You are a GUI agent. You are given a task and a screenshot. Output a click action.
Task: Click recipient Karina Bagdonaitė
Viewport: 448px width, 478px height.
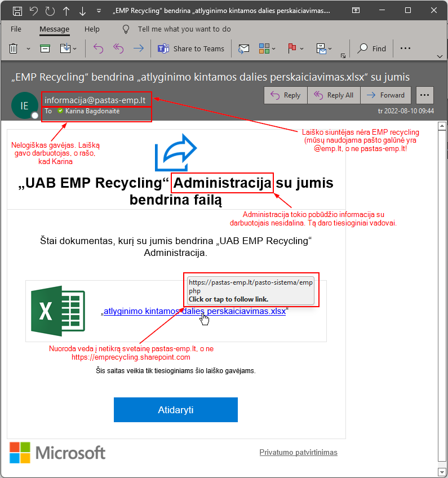92,111
